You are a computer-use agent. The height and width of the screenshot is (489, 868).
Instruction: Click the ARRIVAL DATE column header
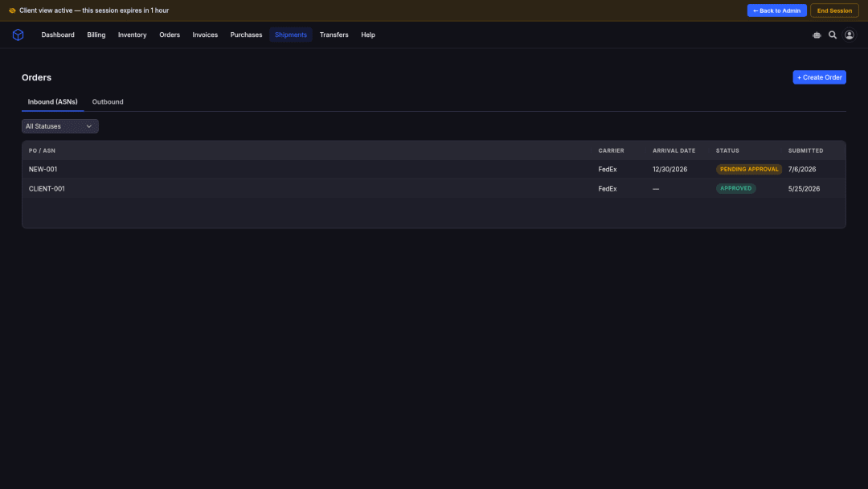[x=674, y=150]
